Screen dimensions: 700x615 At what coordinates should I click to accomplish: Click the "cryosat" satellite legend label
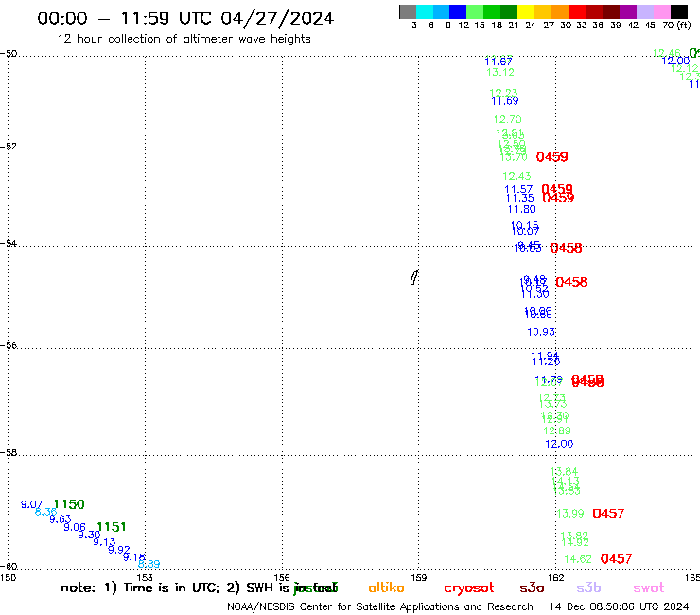click(469, 589)
